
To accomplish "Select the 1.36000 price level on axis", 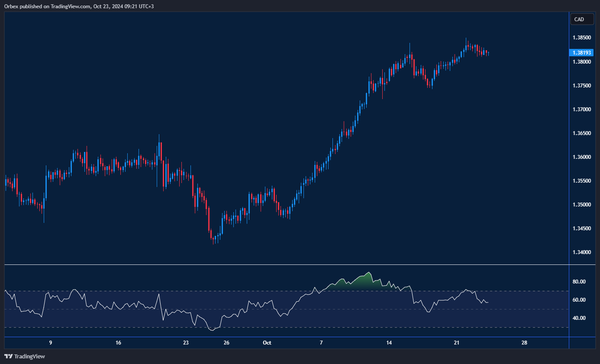I will click(582, 157).
